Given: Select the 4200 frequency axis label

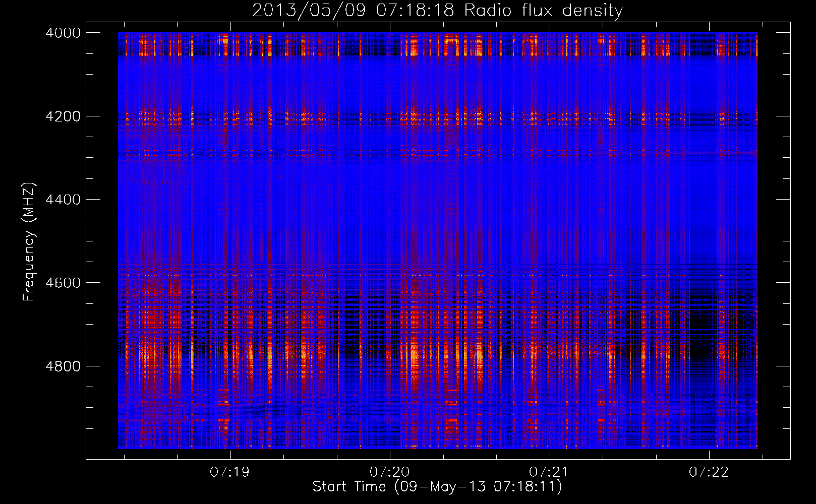Looking at the screenshot, I should coord(63,116).
